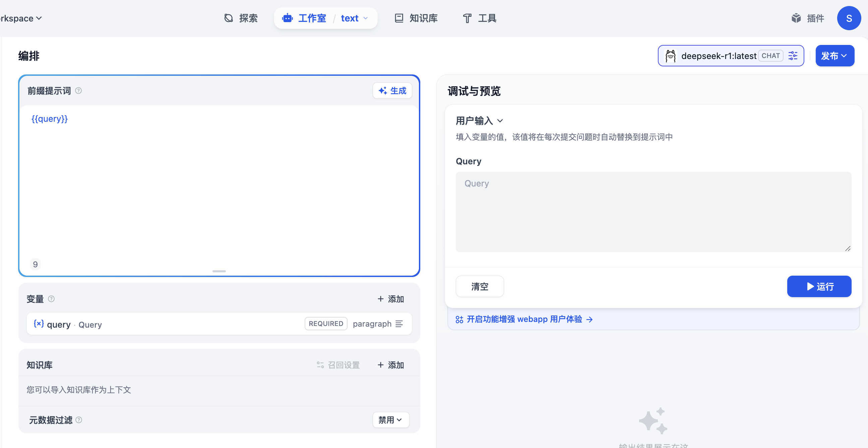Collapse the User Input section chevron
The height and width of the screenshot is (448, 868).
click(x=500, y=121)
